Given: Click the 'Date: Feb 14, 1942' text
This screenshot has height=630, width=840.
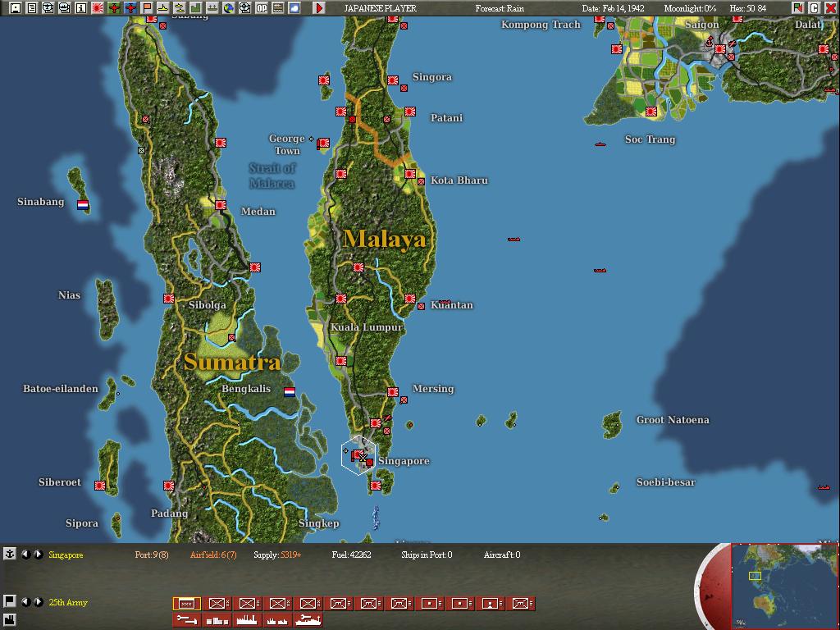Looking at the screenshot, I should point(614,8).
